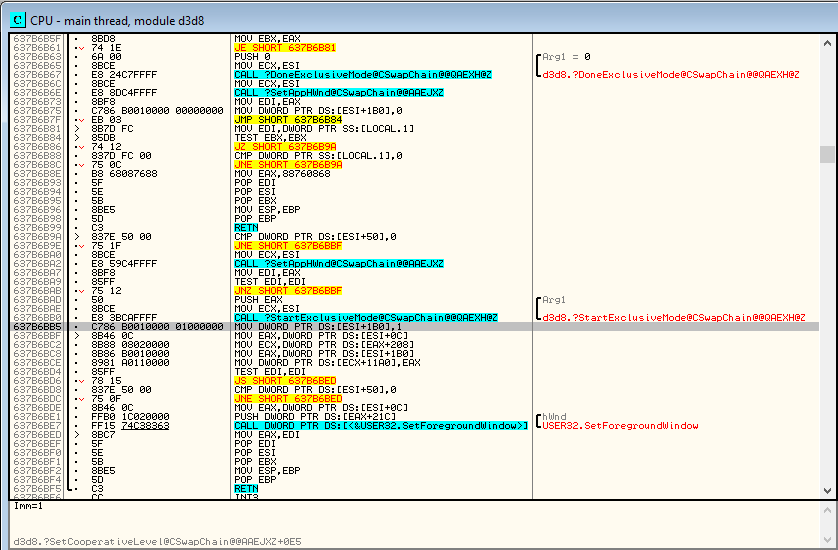Image resolution: width=838 pixels, height=550 pixels.
Task: Select CALL ?StartExclusiveMode@CSwapChain instruction
Action: point(366,317)
